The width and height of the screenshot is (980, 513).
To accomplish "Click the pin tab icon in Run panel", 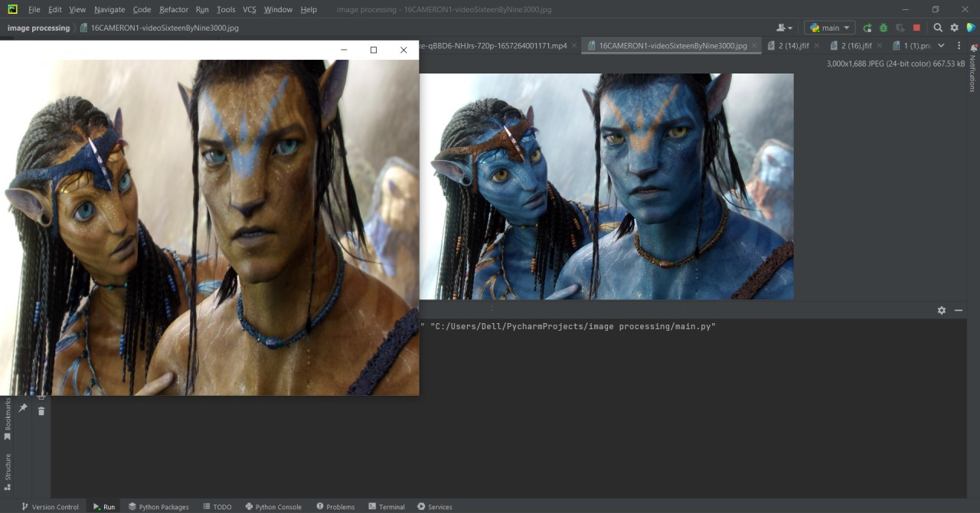I will [x=23, y=408].
